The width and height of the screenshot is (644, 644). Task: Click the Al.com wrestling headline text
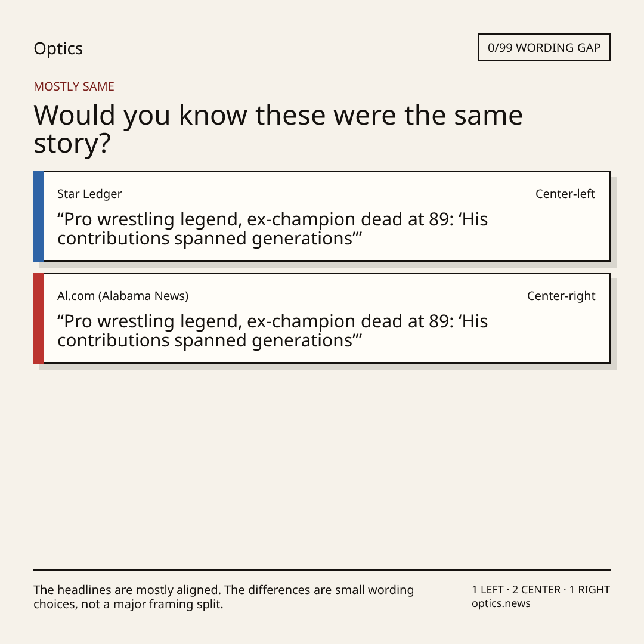coord(273,330)
